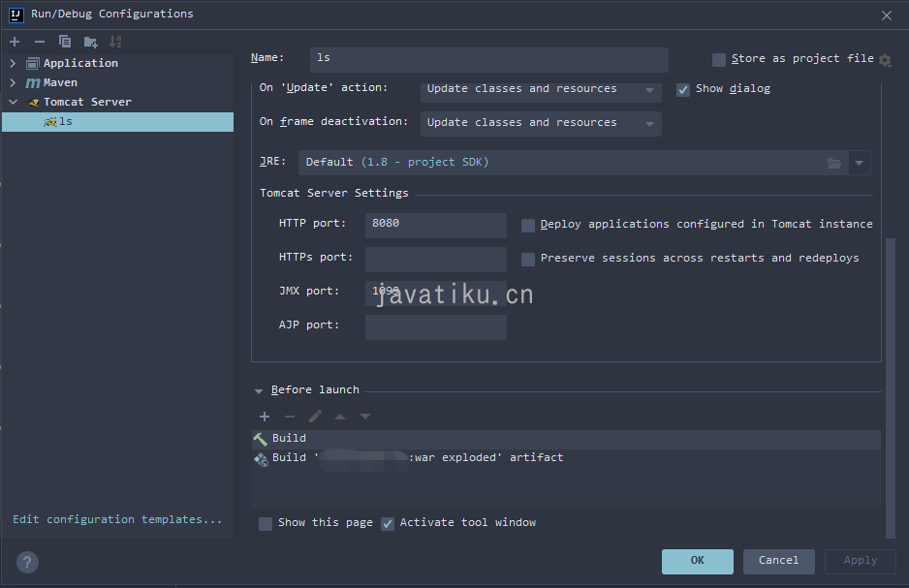
Task: Enable Deploy applications configured in Tomcat instance
Action: pyautogui.click(x=528, y=226)
